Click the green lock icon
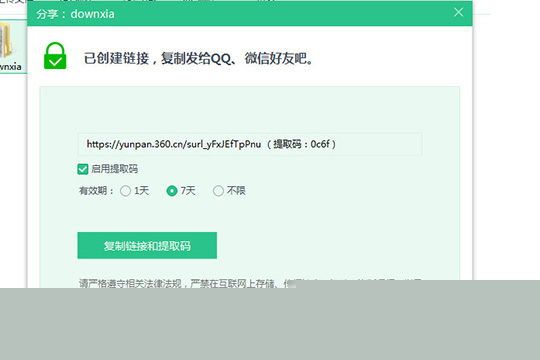 click(x=55, y=56)
